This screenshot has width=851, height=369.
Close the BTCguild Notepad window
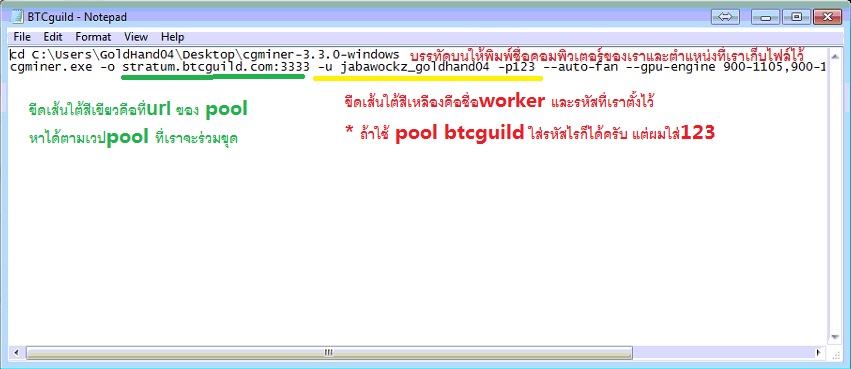827,17
